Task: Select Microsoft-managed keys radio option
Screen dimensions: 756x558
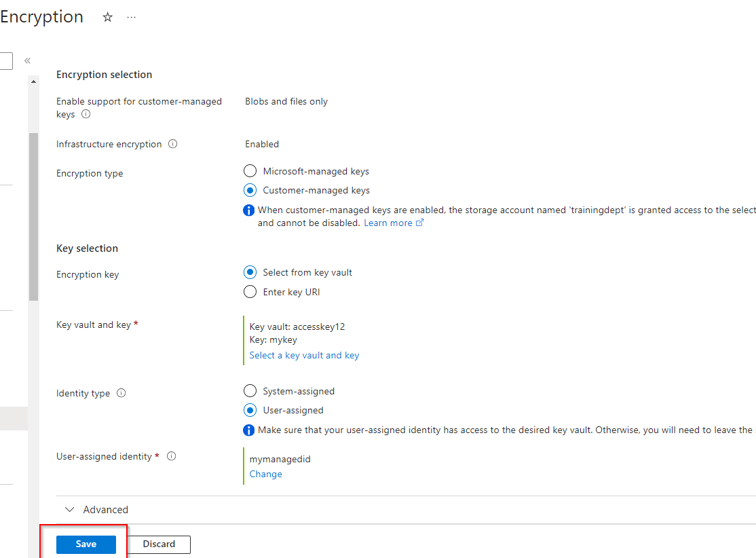Action: point(250,171)
